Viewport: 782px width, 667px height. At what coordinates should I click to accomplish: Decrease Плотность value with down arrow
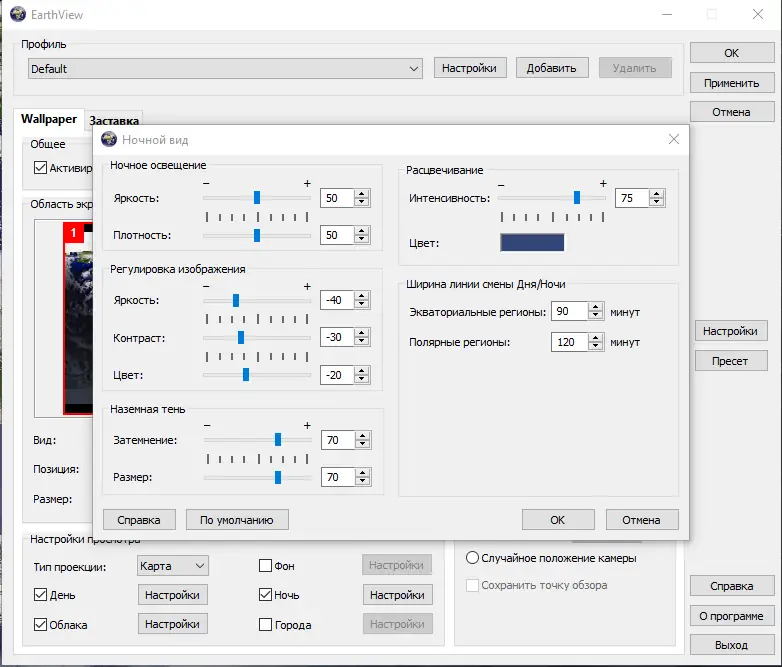[362, 239]
